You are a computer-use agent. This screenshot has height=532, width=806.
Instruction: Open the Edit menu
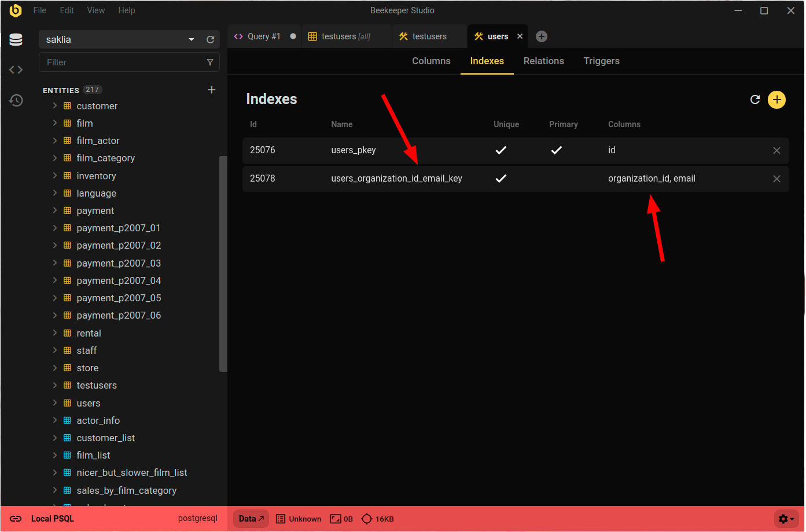tap(67, 10)
